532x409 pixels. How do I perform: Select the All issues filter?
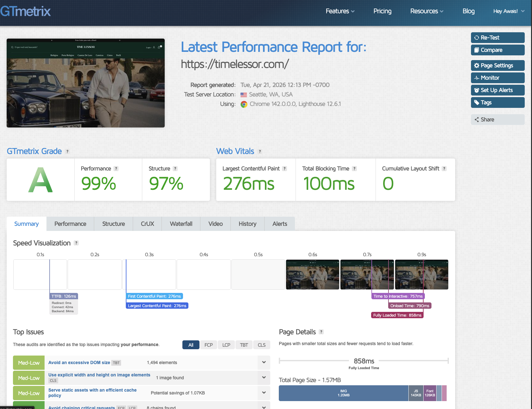pos(191,345)
